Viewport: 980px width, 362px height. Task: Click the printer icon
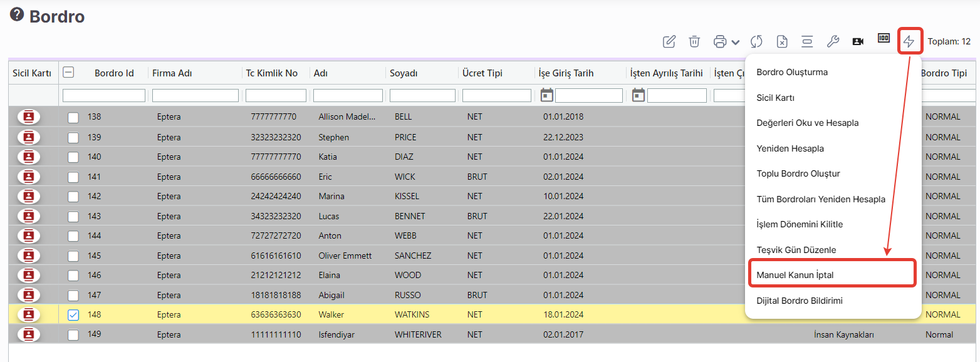(x=720, y=41)
